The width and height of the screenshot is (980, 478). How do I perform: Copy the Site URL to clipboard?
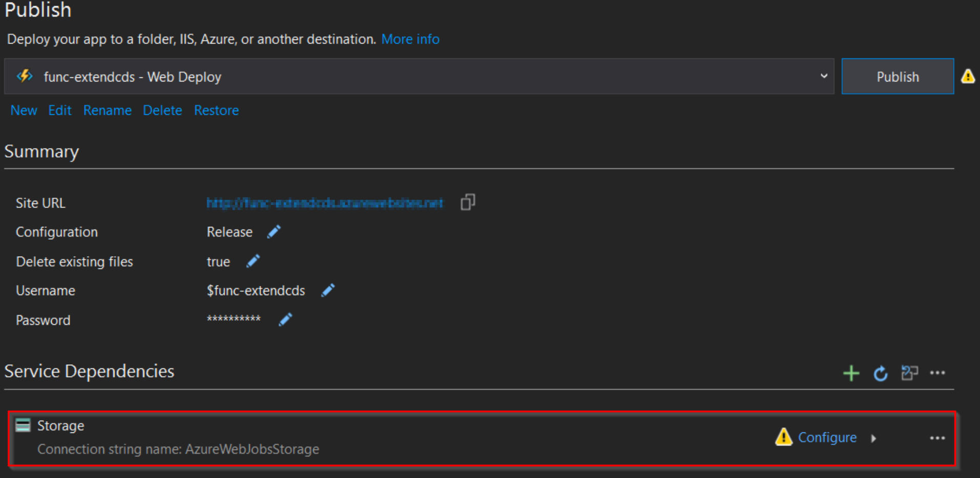(467, 202)
